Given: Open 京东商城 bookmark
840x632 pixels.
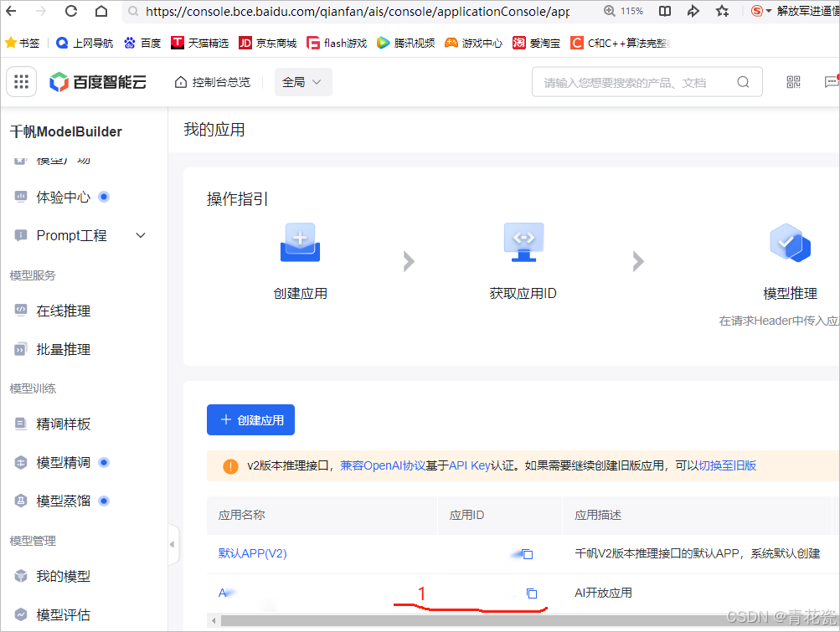Looking at the screenshot, I should 268,43.
